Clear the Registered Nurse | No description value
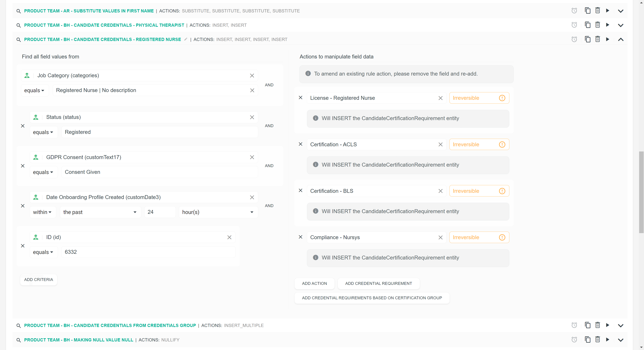The height and width of the screenshot is (350, 644). [x=252, y=90]
